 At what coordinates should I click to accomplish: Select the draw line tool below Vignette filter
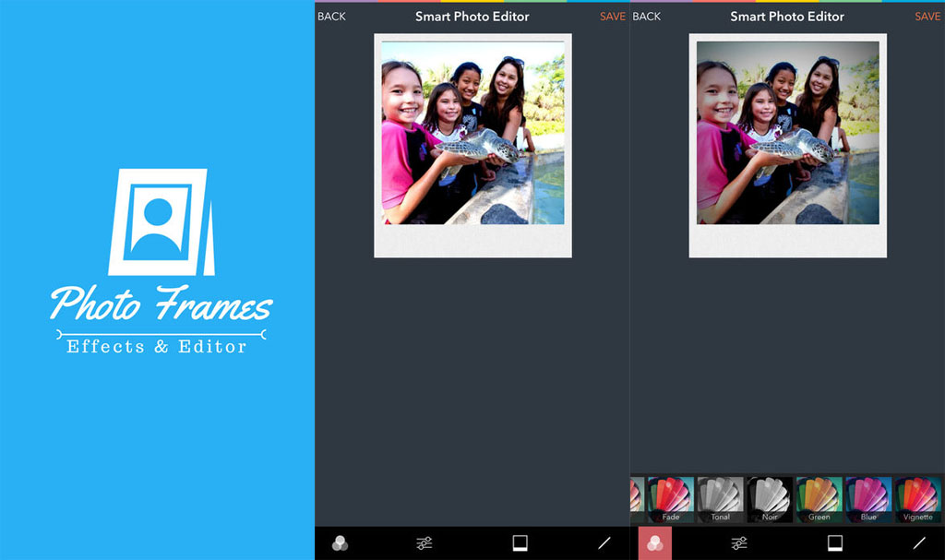point(919,543)
